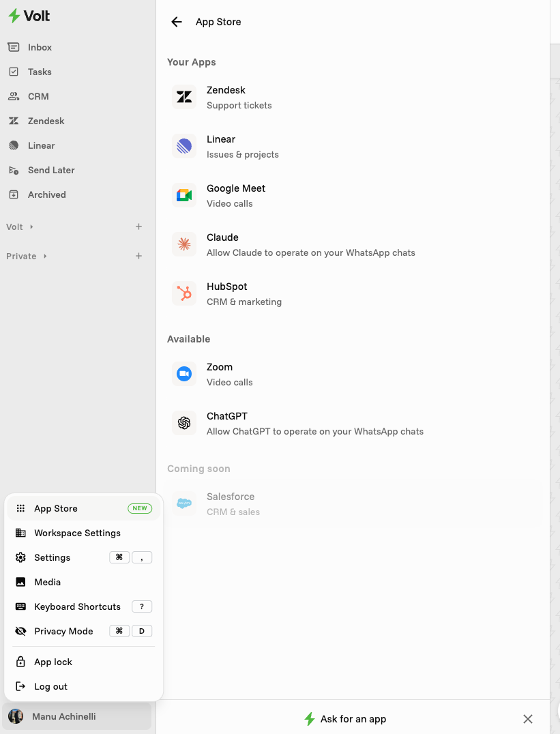Select the Zoom app name
This screenshot has width=560, height=734.
[x=220, y=367]
